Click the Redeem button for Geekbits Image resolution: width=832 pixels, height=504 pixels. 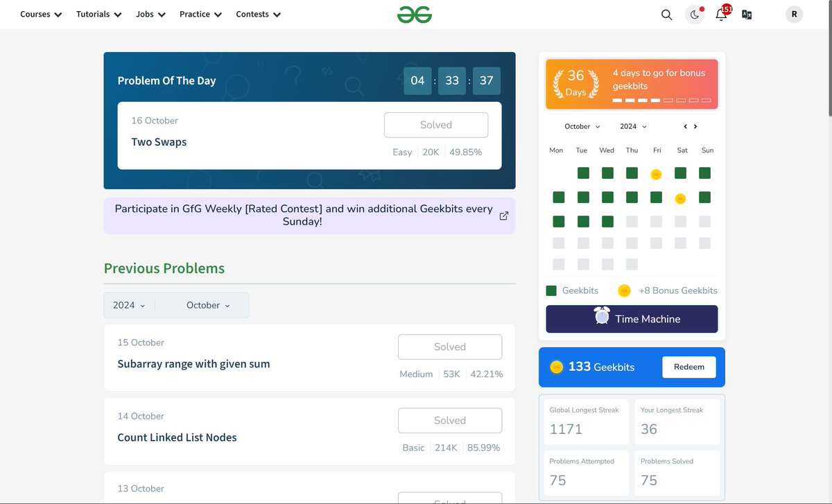(688, 367)
